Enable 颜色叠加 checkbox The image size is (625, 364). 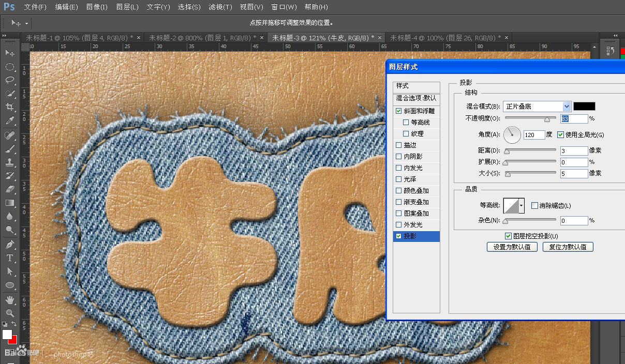click(398, 191)
